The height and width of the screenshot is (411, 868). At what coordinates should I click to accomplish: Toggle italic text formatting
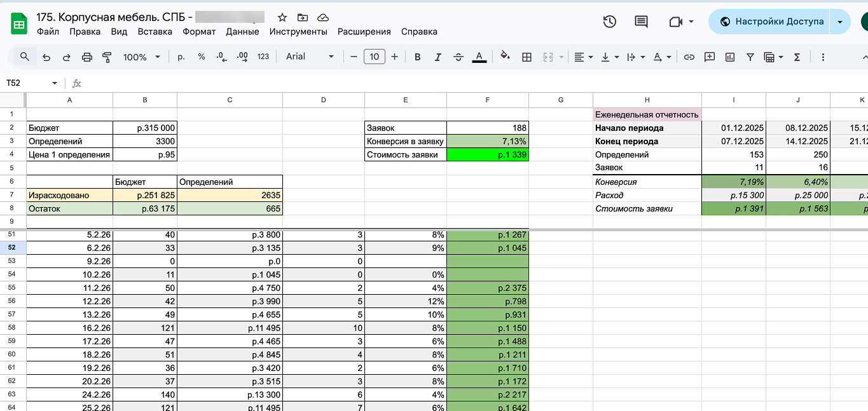(437, 57)
